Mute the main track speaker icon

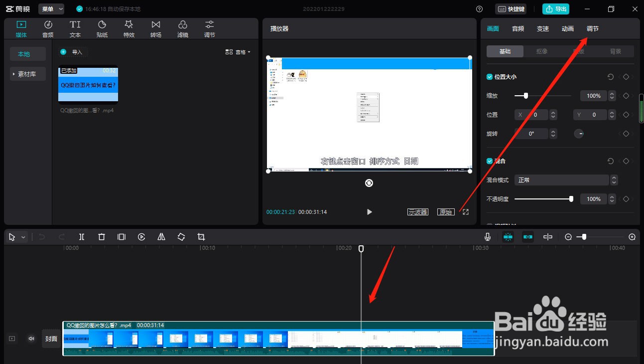[31, 339]
